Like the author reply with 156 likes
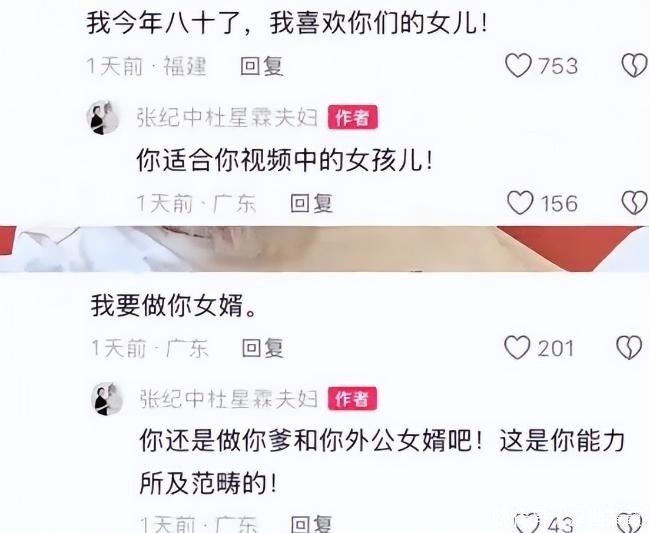The width and height of the screenshot is (649, 533). pos(520,203)
